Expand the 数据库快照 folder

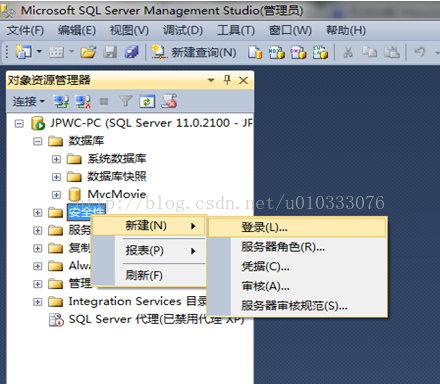[x=56, y=177]
